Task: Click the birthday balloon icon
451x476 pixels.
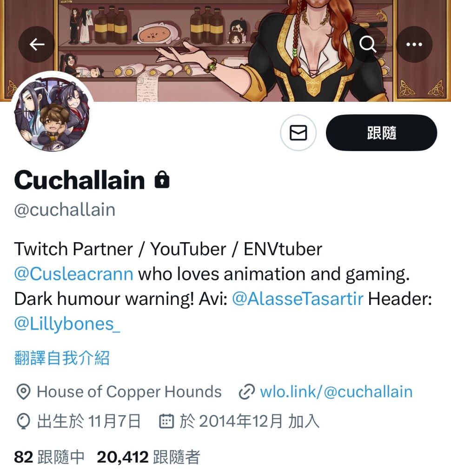Action: (x=23, y=421)
